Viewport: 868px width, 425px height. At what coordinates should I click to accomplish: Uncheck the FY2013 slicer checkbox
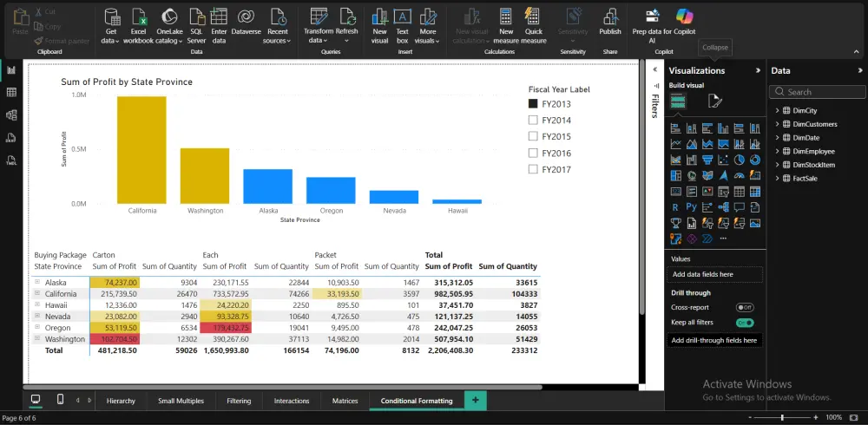click(533, 103)
